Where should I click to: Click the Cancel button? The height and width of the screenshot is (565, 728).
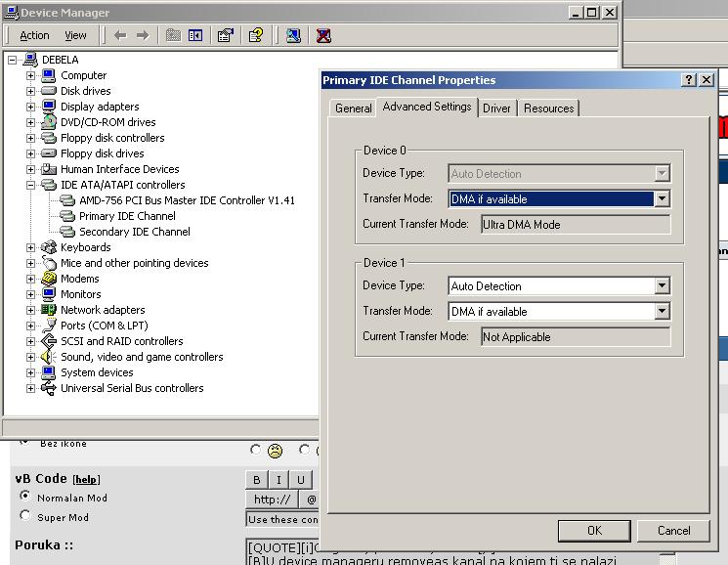coord(673,531)
